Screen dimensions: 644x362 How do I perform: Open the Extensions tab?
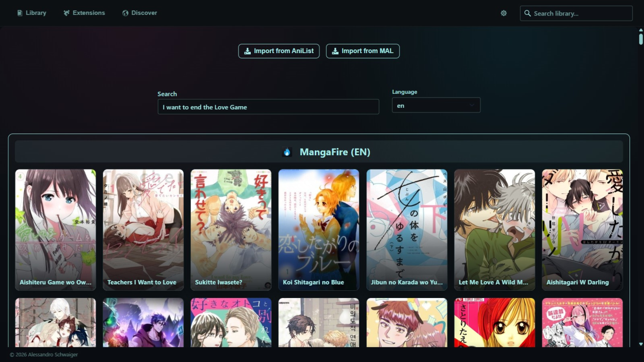tap(84, 13)
